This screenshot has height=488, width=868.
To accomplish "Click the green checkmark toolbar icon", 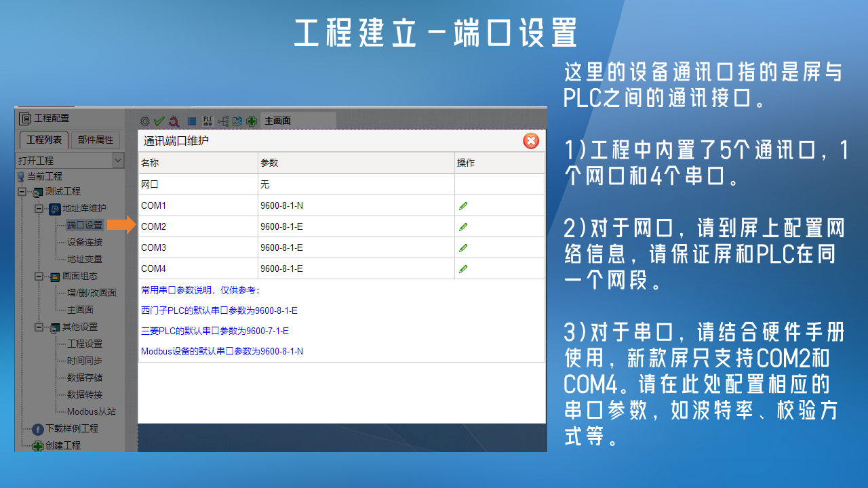I will (159, 121).
